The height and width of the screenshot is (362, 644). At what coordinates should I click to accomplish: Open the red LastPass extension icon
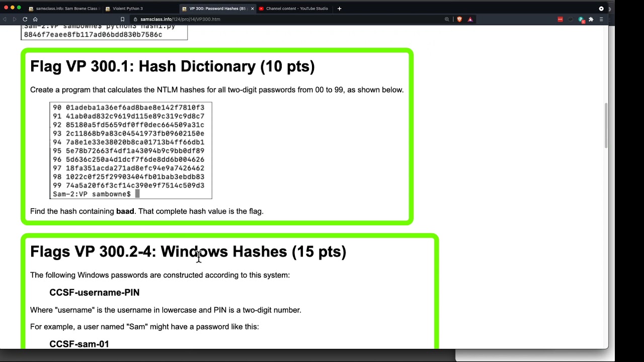point(560,19)
